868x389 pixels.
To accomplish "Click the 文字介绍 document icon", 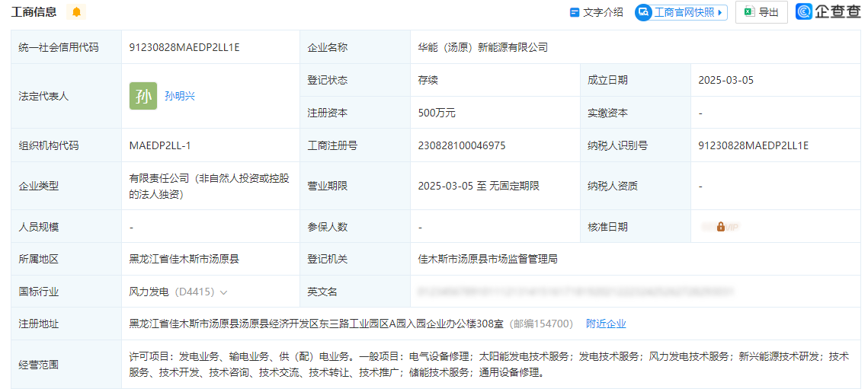I will [x=575, y=12].
